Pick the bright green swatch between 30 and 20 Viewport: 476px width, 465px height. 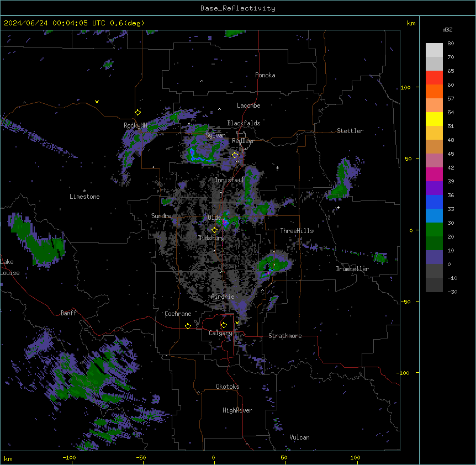coord(434,230)
